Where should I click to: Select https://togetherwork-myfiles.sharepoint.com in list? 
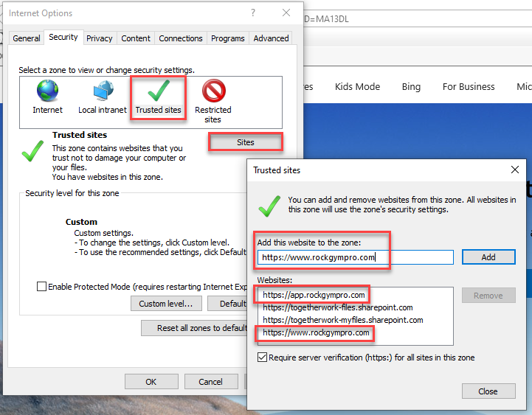click(x=343, y=320)
